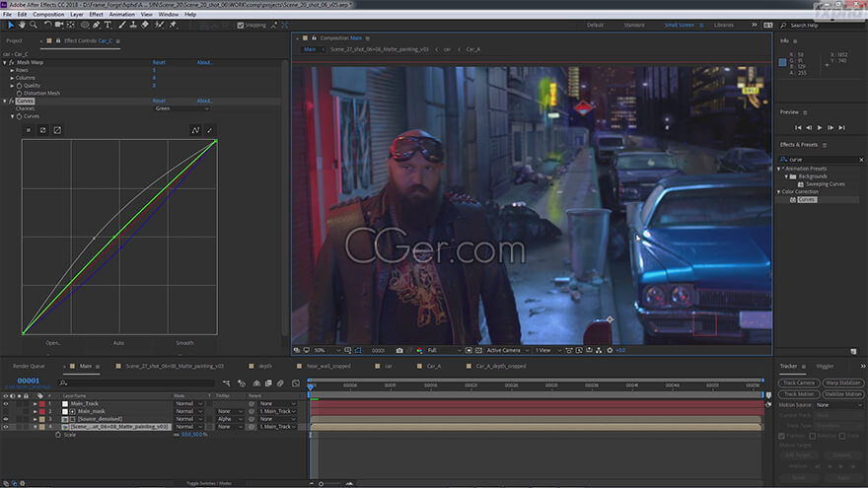This screenshot has height=488, width=868.
Task: Toggle the Curves fx switch
Action: [x=12, y=102]
